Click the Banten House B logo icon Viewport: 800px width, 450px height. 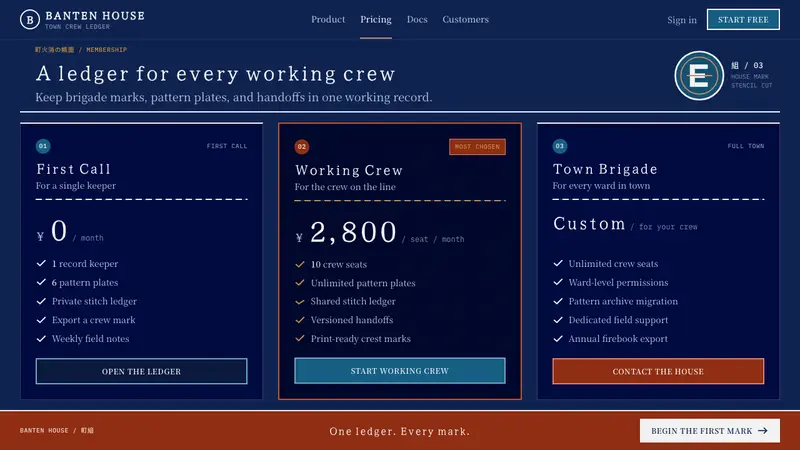(x=30, y=19)
